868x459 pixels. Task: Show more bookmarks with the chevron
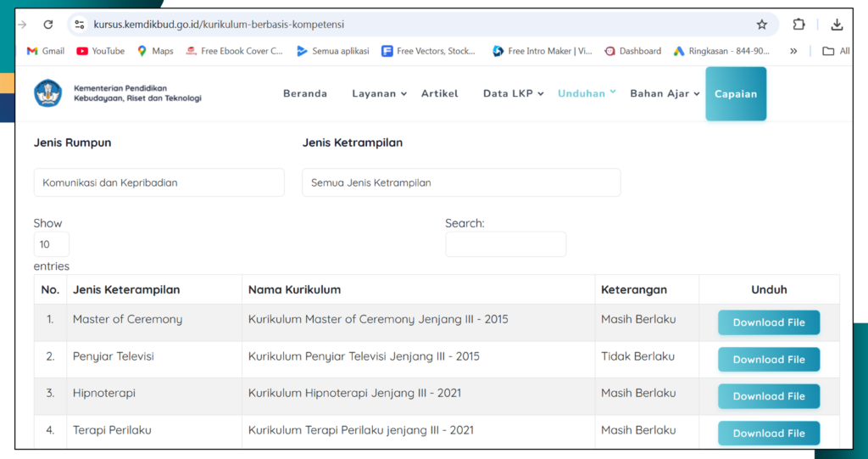(x=793, y=51)
